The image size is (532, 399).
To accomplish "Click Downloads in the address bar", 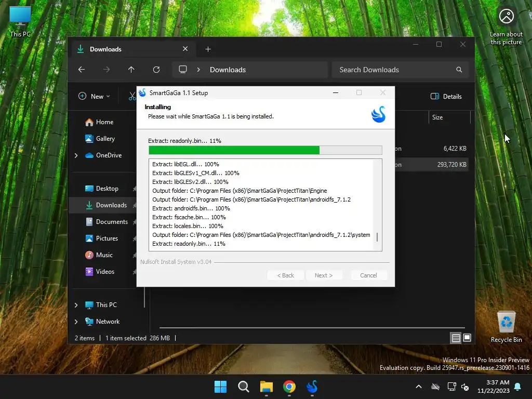I will click(x=228, y=70).
